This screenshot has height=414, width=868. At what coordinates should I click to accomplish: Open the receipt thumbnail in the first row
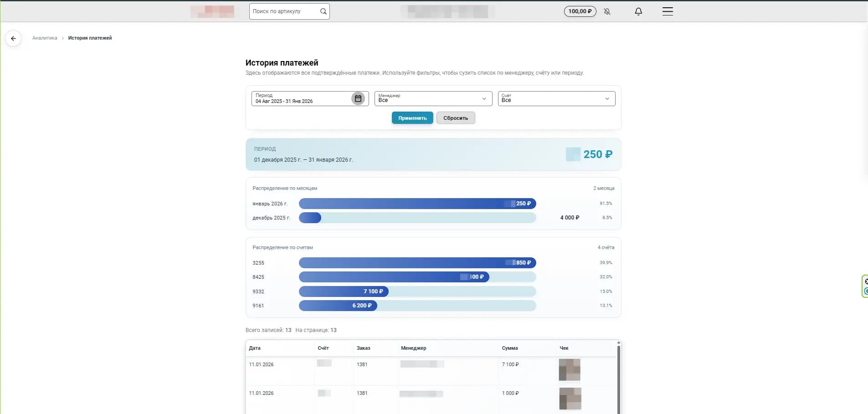coord(570,370)
